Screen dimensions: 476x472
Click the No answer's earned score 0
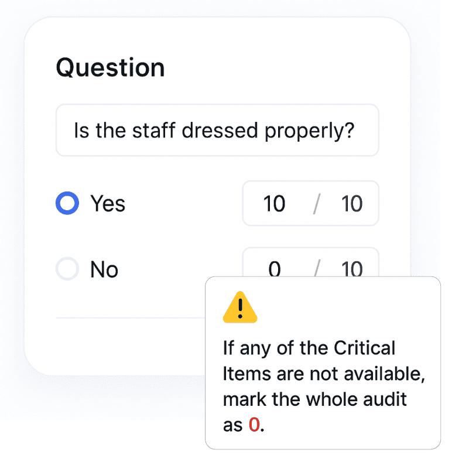coord(274,269)
